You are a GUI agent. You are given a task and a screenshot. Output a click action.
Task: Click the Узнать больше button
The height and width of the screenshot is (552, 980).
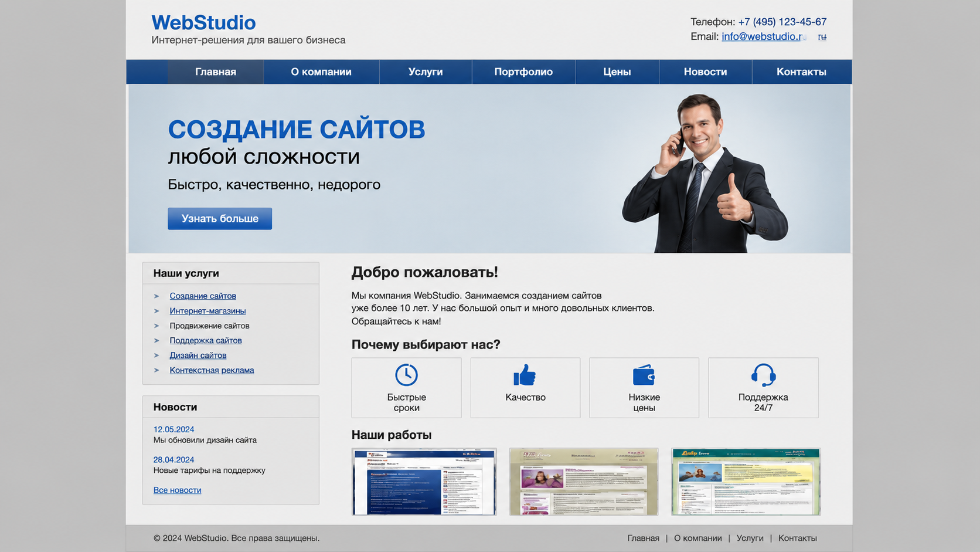coord(220,219)
